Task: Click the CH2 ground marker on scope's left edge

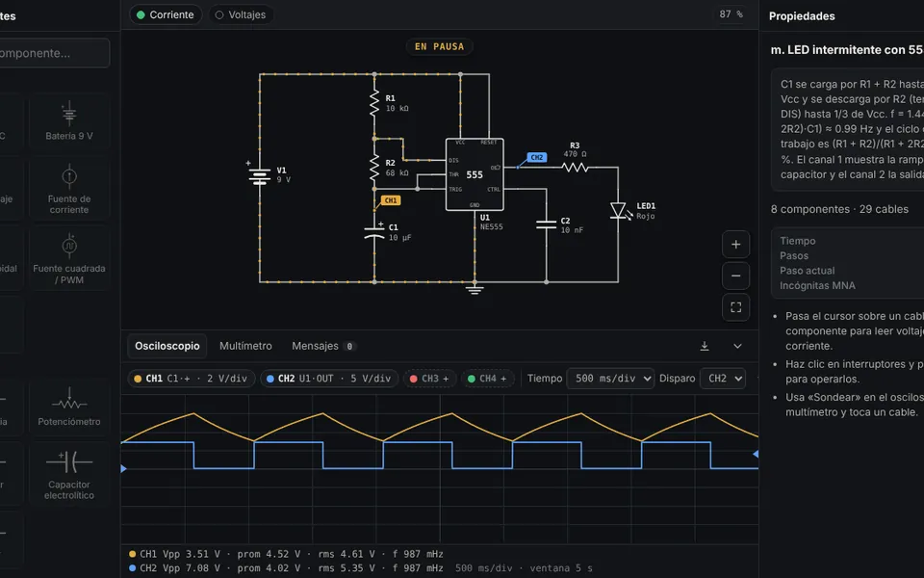Action: coord(124,468)
